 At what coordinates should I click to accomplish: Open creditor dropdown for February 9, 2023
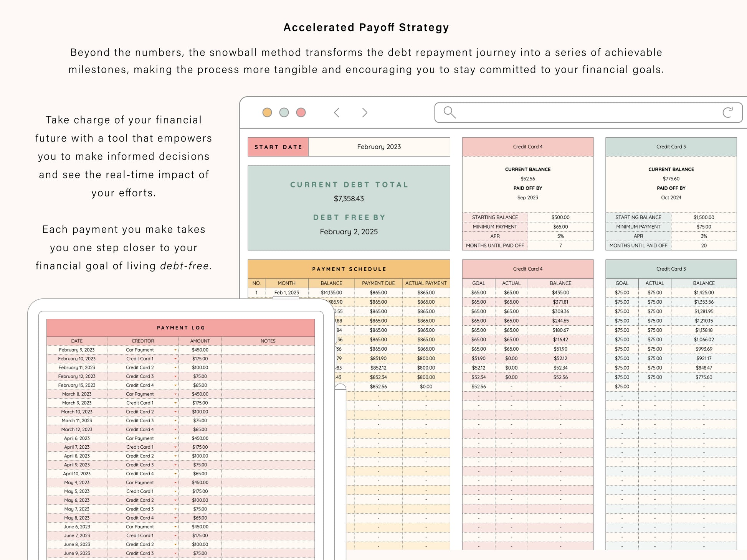pos(175,350)
